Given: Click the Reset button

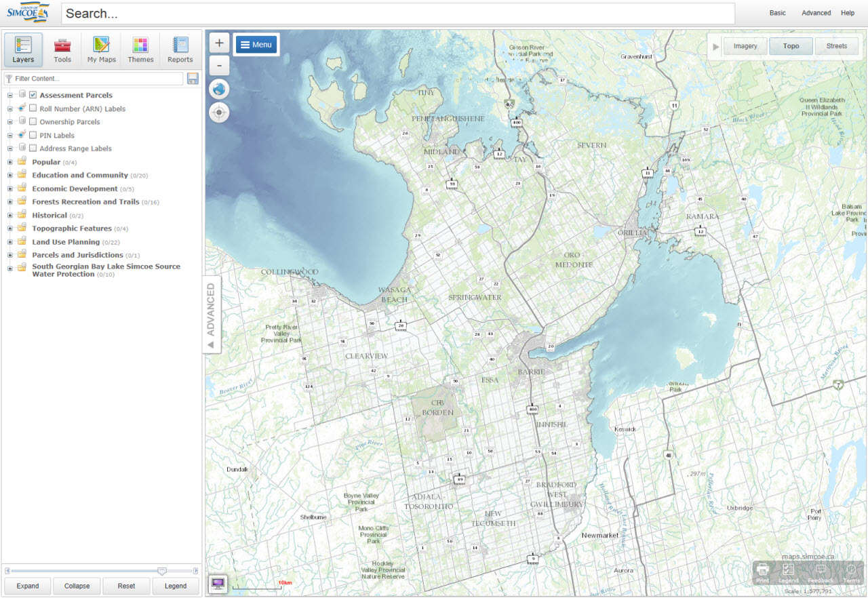Looking at the screenshot, I should (x=126, y=586).
